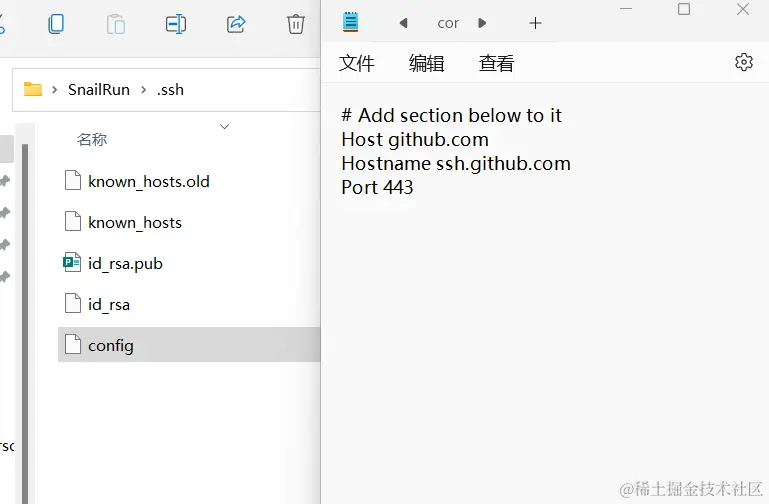This screenshot has width=769, height=504.
Task: Click the Copy icon in Explorer toolbar
Action: coord(56,24)
